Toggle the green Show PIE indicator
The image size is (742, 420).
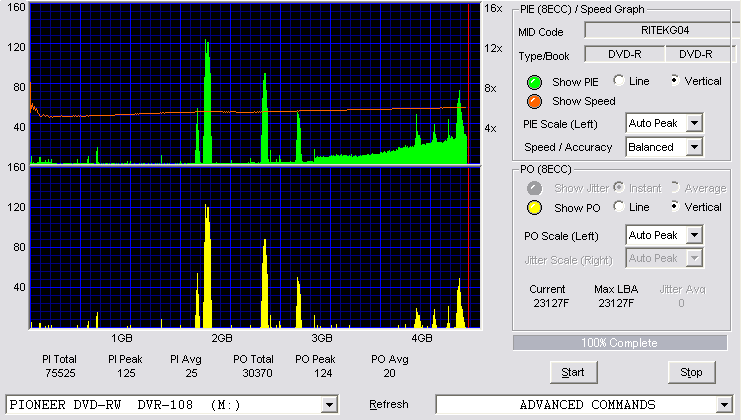point(534,82)
